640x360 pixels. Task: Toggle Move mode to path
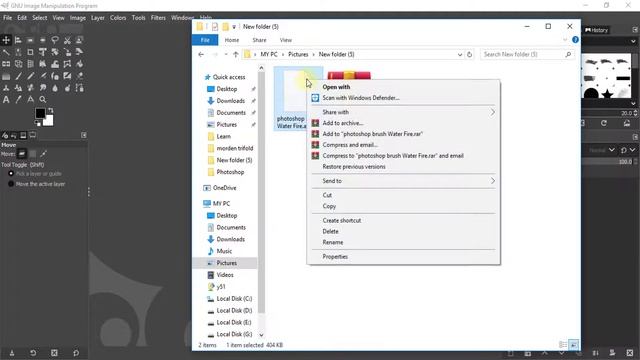tap(43, 154)
